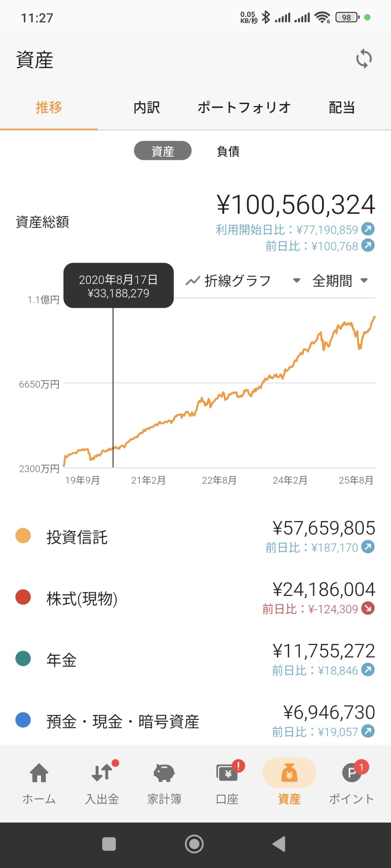Tap the green 年金 color dot
Screen dimensions: 391x868
[23, 658]
